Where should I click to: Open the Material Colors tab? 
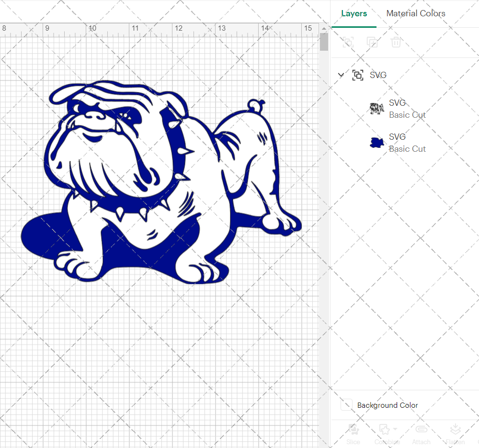(415, 13)
